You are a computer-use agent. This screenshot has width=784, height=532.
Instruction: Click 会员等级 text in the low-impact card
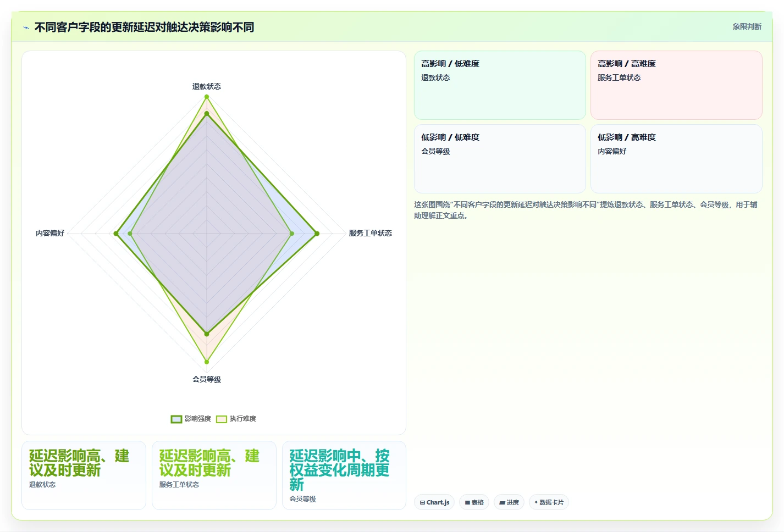coord(435,151)
